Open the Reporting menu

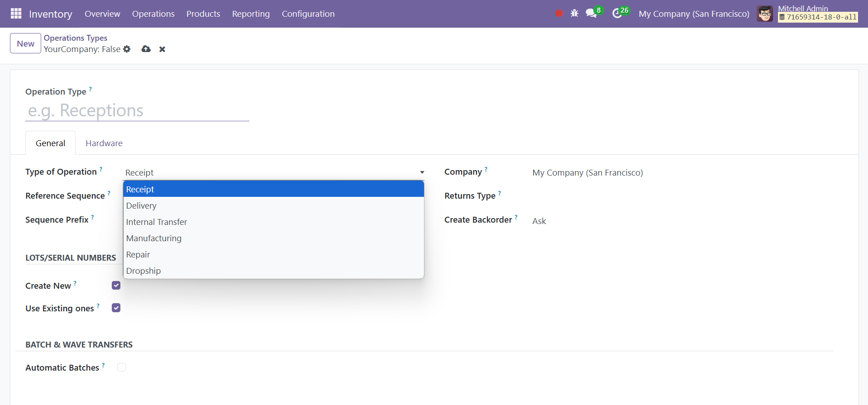tap(251, 14)
